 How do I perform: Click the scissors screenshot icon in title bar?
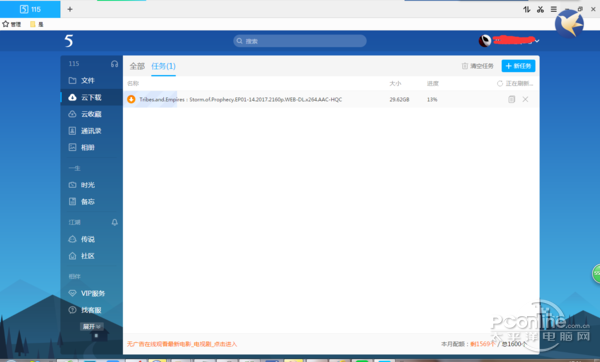[x=540, y=9]
